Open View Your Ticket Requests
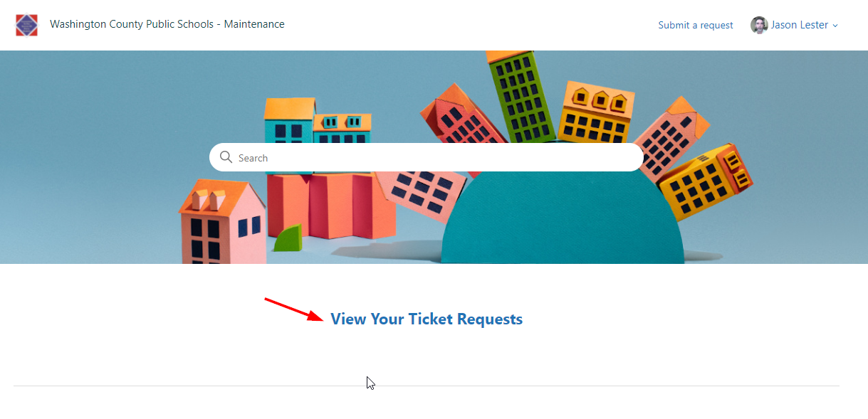 427,319
